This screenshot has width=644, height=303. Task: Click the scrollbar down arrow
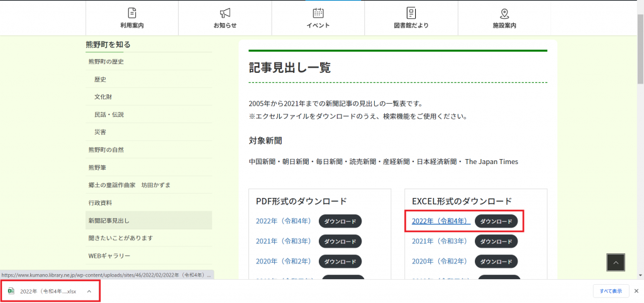(640, 274)
